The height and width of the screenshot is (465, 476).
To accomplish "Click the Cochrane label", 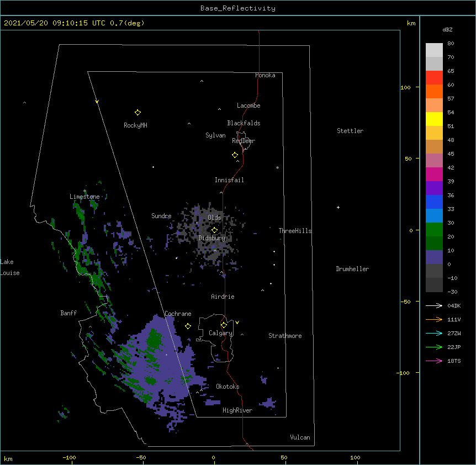I will [178, 314].
